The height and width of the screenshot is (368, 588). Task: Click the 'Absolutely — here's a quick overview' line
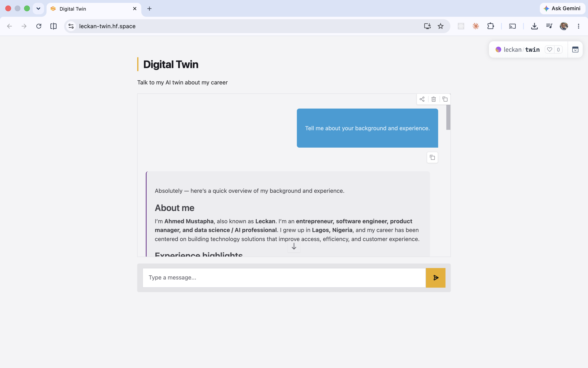(x=249, y=191)
